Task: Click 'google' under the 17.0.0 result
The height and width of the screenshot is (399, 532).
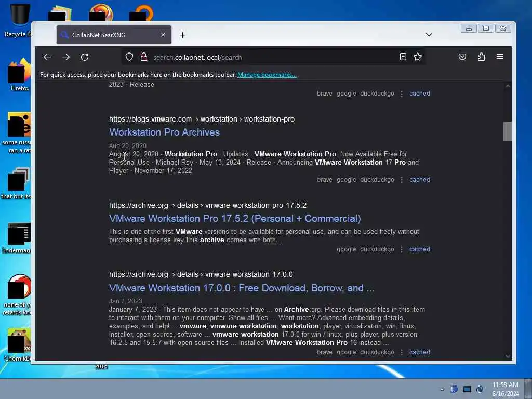Action: tap(346, 352)
